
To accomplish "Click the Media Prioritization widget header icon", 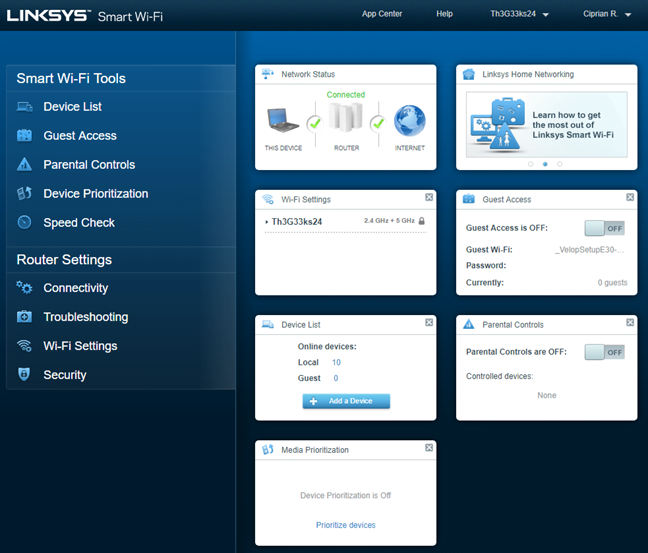I will pos(268,449).
